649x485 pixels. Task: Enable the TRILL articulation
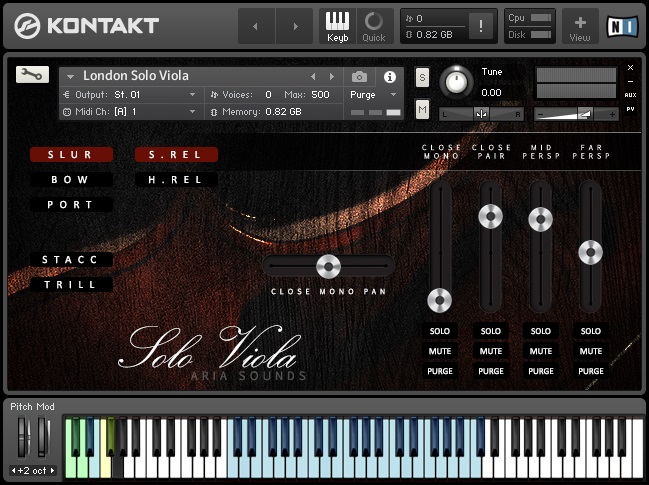(71, 284)
